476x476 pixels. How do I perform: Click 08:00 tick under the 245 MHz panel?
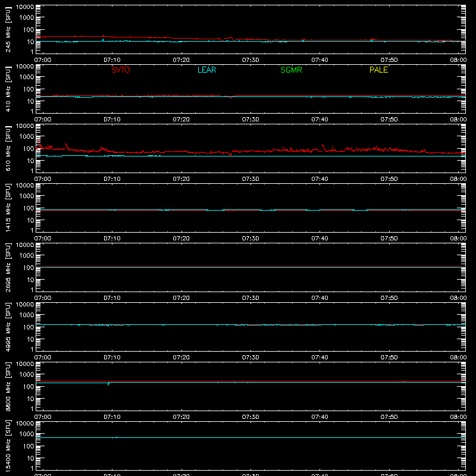point(458,60)
